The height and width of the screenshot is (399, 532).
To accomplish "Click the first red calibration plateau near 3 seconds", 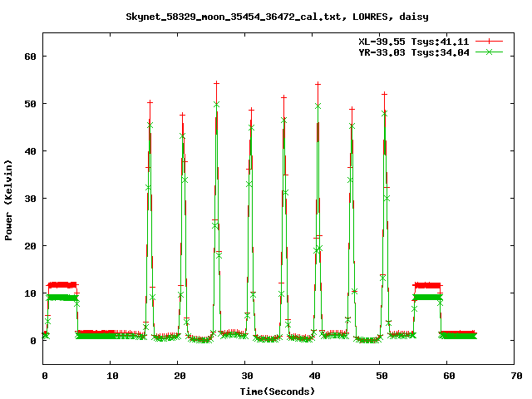I will (62, 284).
